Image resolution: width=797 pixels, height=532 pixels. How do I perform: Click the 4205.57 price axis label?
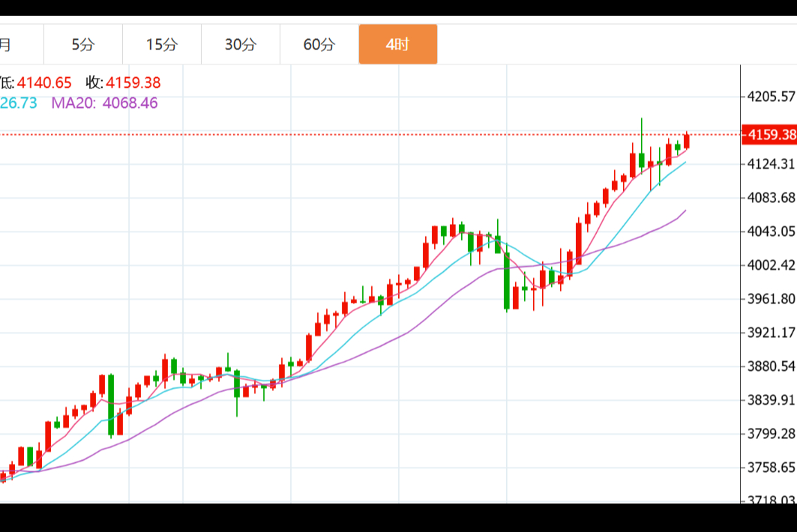[x=772, y=97]
